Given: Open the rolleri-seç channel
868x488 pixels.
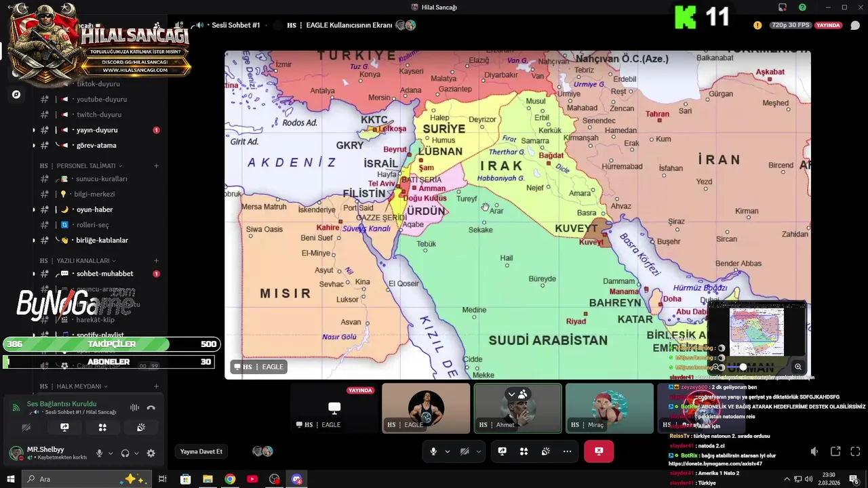Looking at the screenshot, I should click(x=93, y=225).
